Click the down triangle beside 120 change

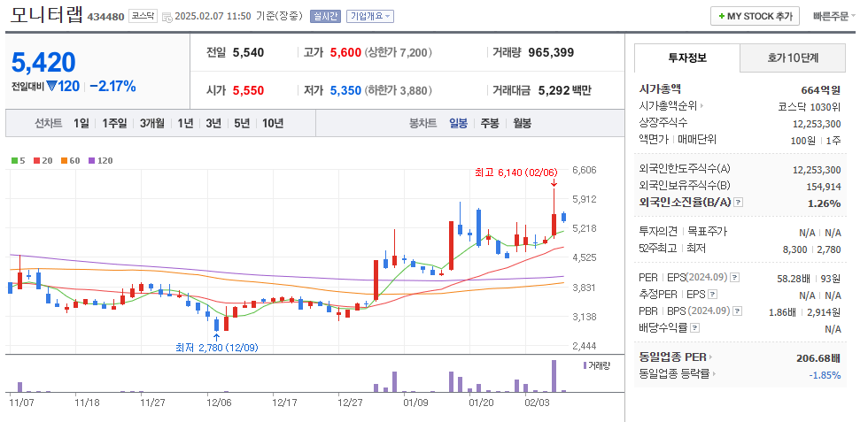coord(52,87)
